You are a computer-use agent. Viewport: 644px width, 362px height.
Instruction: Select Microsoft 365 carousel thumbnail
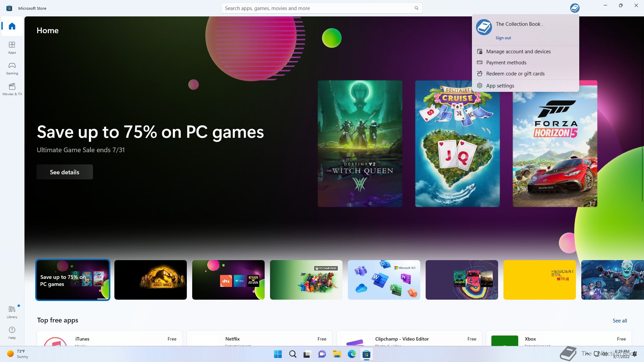[384, 280]
